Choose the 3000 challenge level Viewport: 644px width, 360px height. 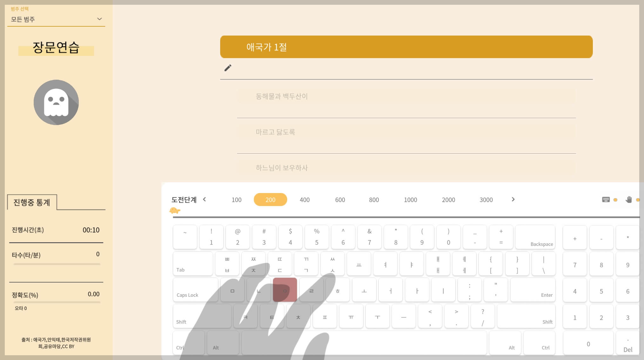click(x=486, y=200)
